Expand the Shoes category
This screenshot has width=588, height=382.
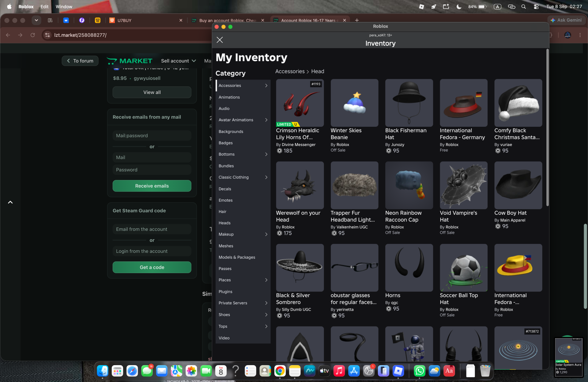point(243,315)
